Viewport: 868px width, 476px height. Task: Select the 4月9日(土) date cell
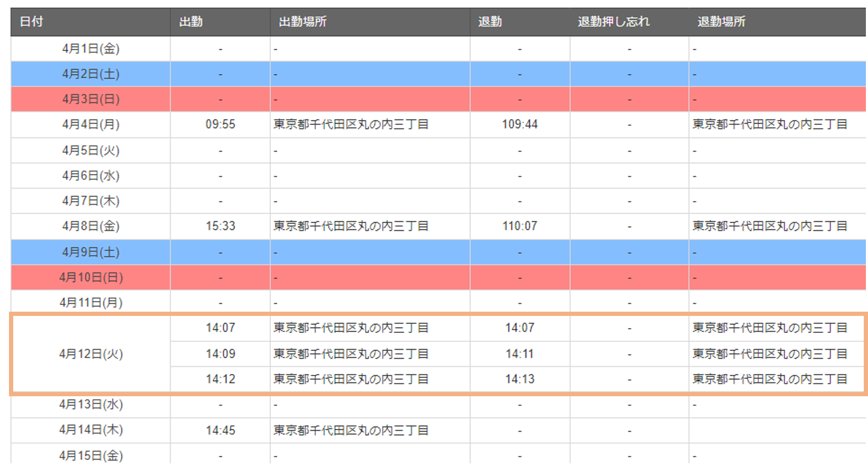[x=91, y=252]
